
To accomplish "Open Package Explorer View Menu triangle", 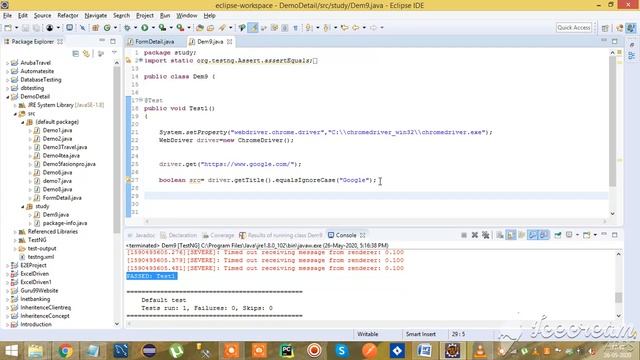I will click(x=114, y=53).
